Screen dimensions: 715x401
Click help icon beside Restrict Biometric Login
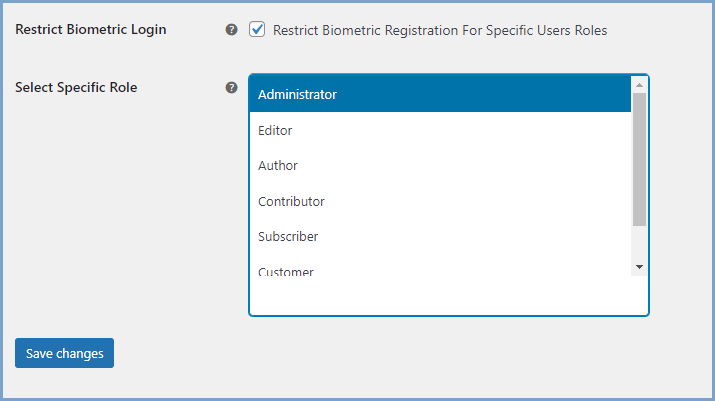pyautogui.click(x=232, y=30)
